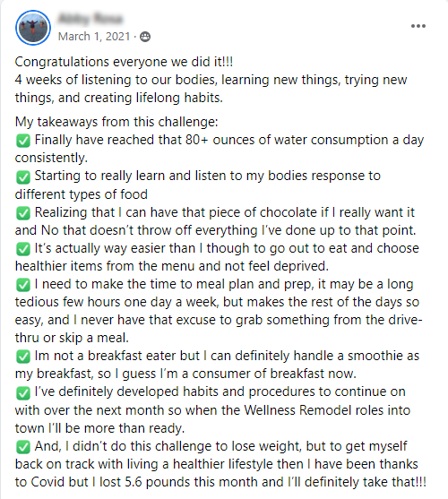This screenshot has width=448, height=499.
Task: Open the blurred author name link
Action: tap(90, 19)
